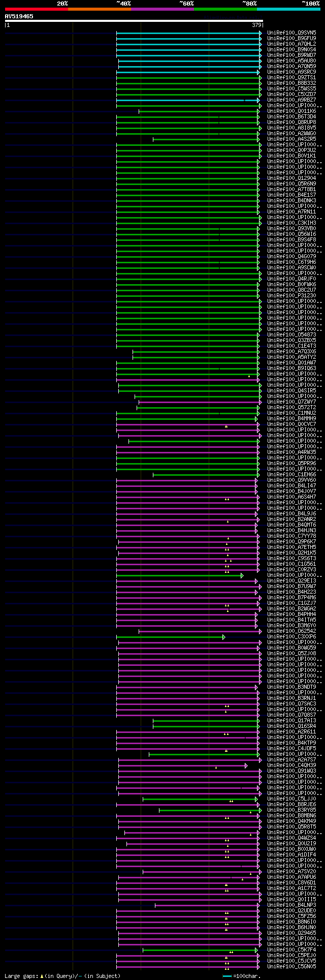Click the cyan alignment bar of UniRef100_A9SRC9
Image resolution: width=325 pixels, height=980 pixels.
tap(188, 72)
